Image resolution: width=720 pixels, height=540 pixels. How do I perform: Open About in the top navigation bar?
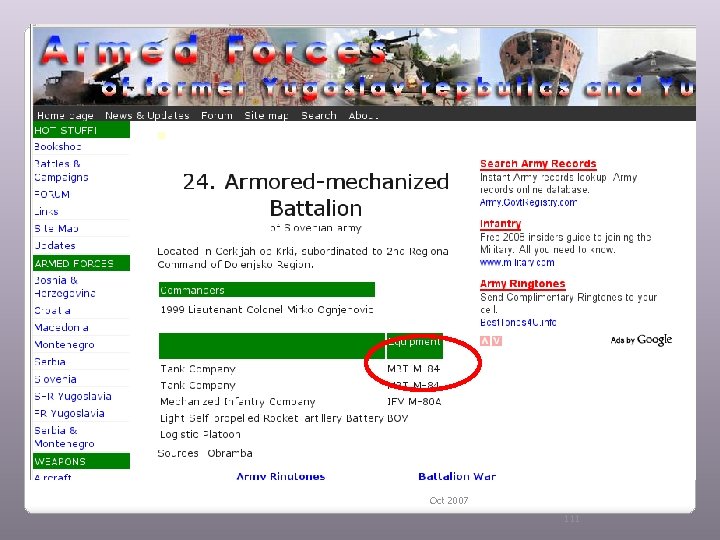click(363, 115)
